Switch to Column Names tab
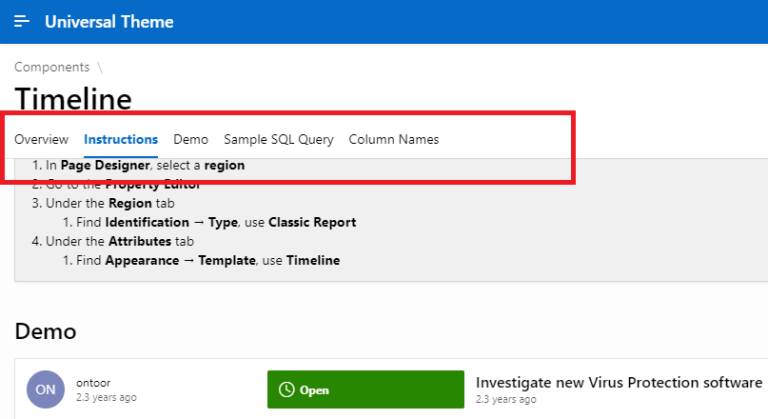 [394, 140]
